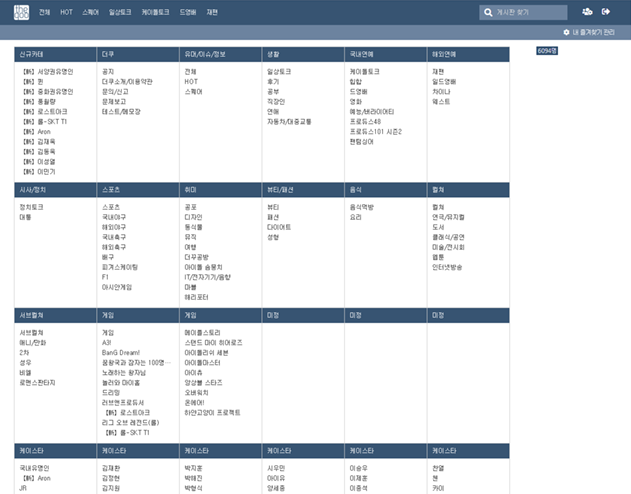Open 내 즐겨찾기 관리 link
This screenshot has width=631, height=494.
point(598,33)
